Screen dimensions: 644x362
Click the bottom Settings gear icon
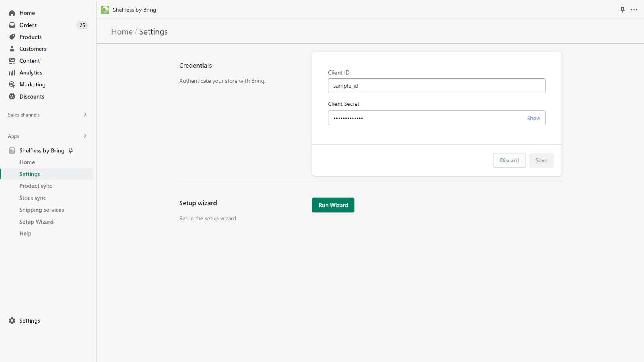12,321
